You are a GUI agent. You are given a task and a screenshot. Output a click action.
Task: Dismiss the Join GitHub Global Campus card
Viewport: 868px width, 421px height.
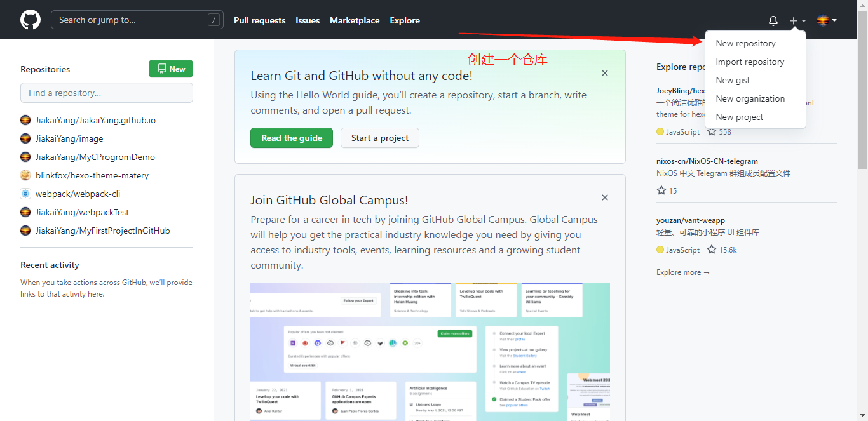[x=605, y=197]
